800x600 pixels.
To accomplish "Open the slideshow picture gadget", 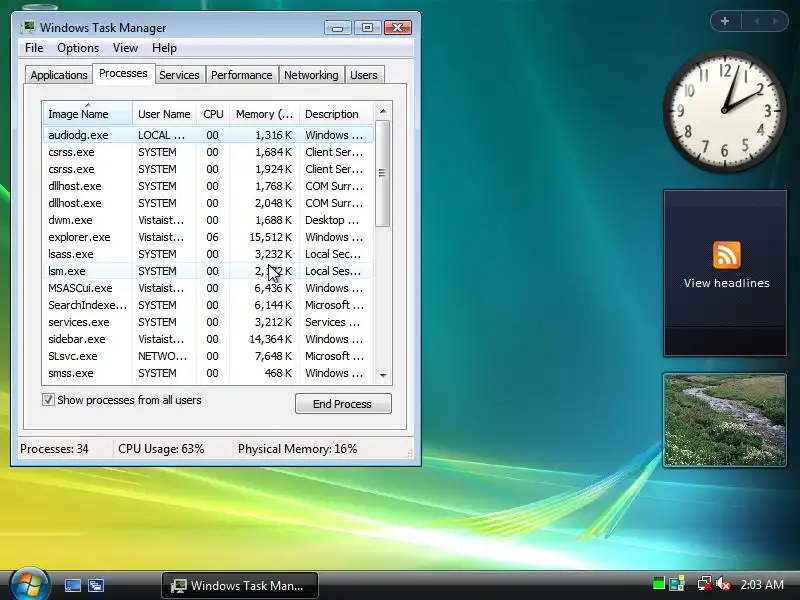I will point(724,419).
